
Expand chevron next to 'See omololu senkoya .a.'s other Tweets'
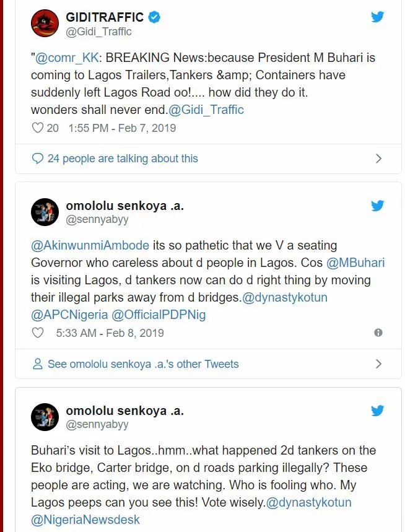pyautogui.click(x=378, y=364)
